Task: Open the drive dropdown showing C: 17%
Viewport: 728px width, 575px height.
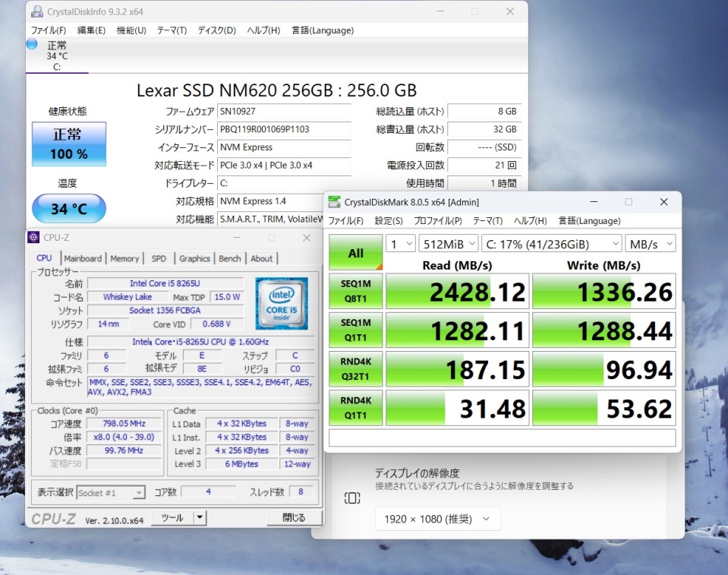Action: 552,244
